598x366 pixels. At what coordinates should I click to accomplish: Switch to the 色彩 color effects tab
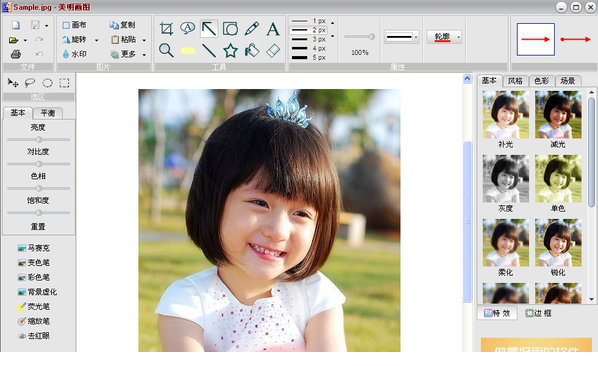tap(541, 81)
